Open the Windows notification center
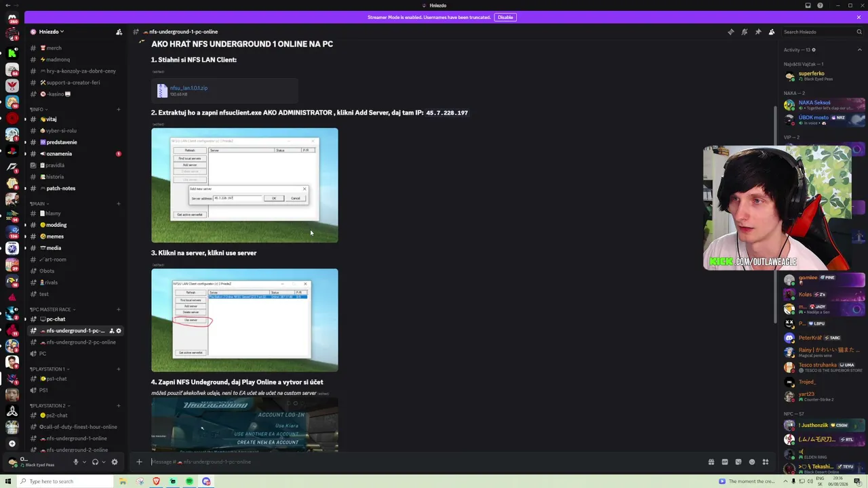 (x=857, y=481)
